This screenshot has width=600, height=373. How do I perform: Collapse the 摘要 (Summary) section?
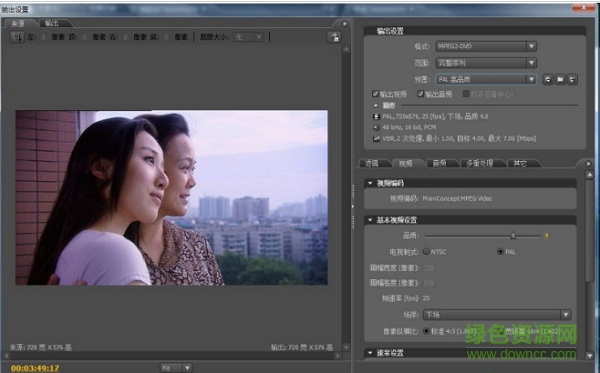[376, 105]
